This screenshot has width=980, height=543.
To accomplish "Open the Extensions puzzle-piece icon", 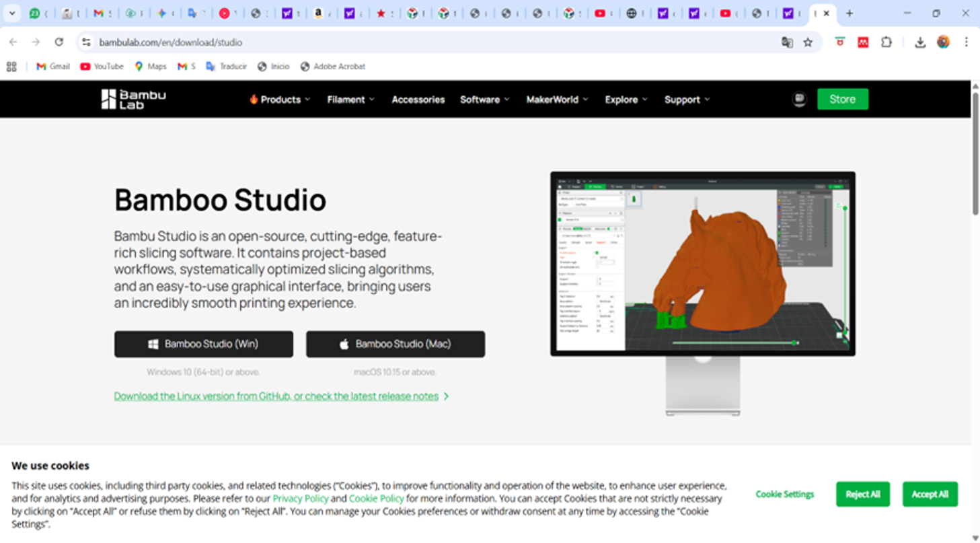I will click(x=887, y=42).
